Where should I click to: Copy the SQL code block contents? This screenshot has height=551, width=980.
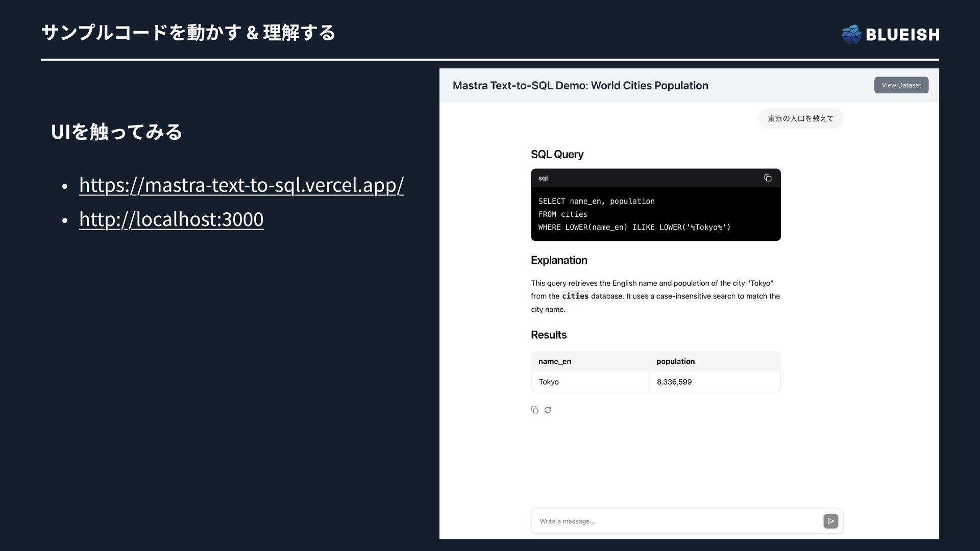pyautogui.click(x=767, y=178)
